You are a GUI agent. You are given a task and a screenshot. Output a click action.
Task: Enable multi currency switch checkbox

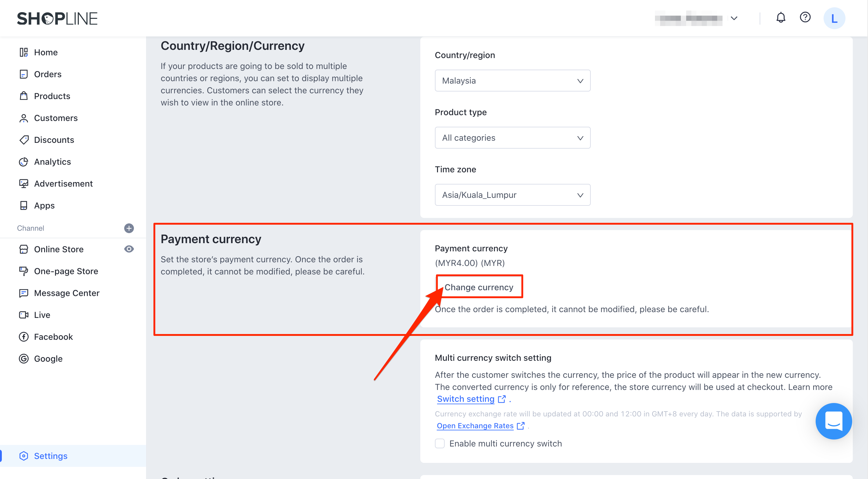point(440,443)
